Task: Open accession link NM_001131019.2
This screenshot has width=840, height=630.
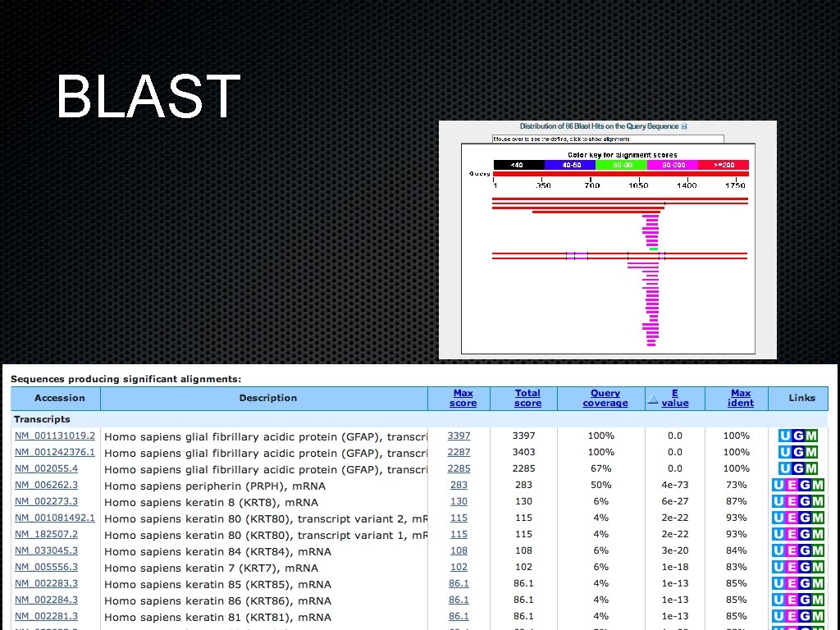Action: click(55, 436)
